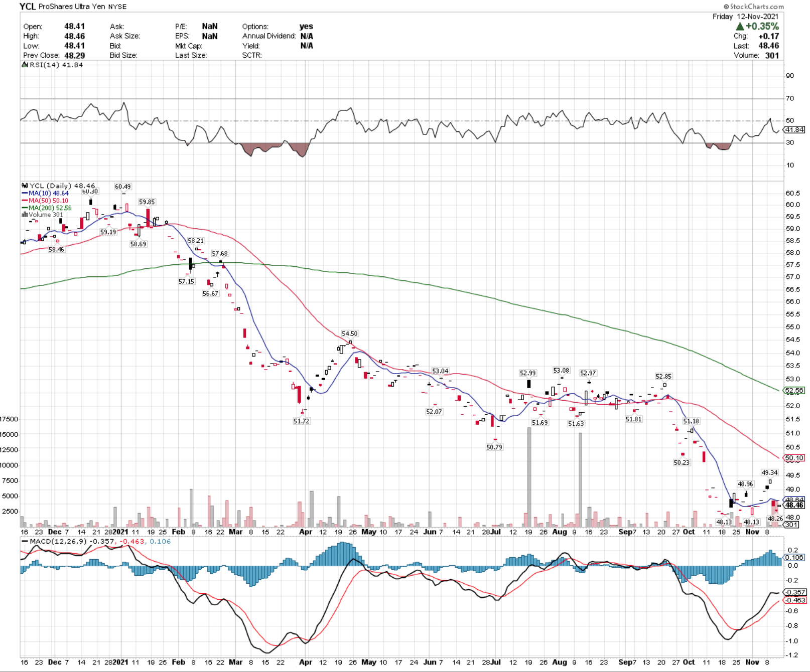
Task: Click the candlestick icon before YCL (Daily)
Action: [x=25, y=186]
